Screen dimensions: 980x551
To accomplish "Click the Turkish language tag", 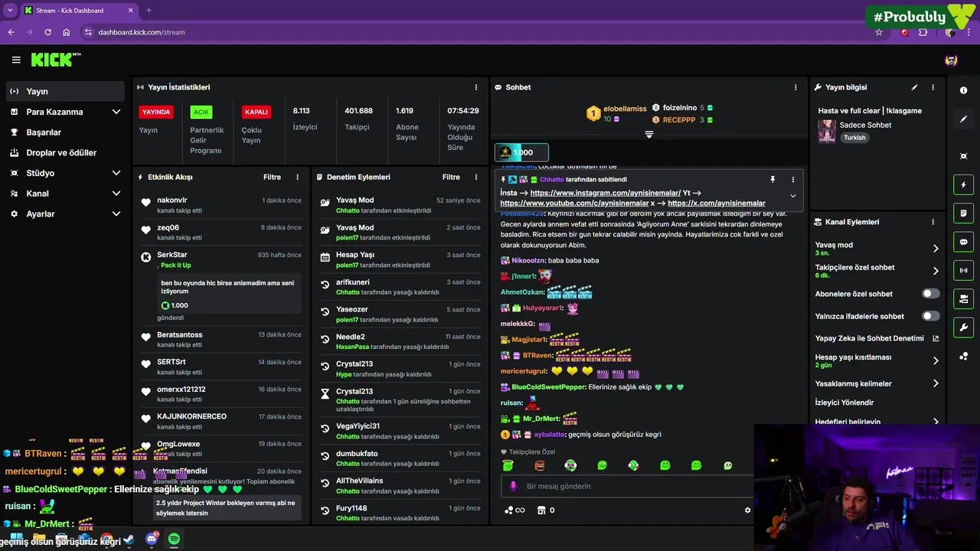I will click(x=854, y=138).
